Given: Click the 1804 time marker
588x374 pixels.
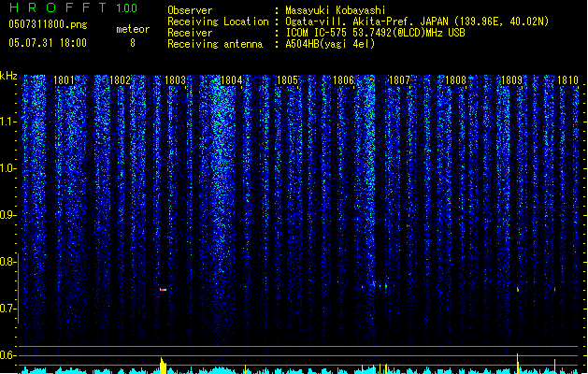Looking at the screenshot, I should [x=232, y=80].
